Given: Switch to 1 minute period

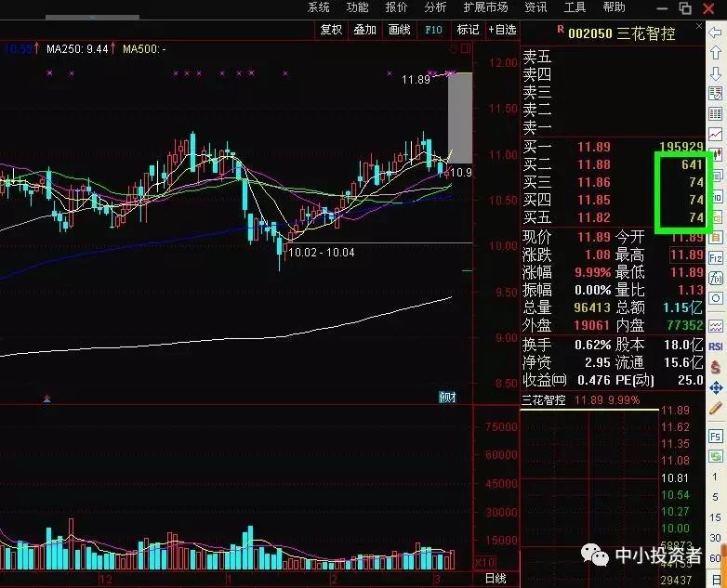Looking at the screenshot, I should click(715, 477).
